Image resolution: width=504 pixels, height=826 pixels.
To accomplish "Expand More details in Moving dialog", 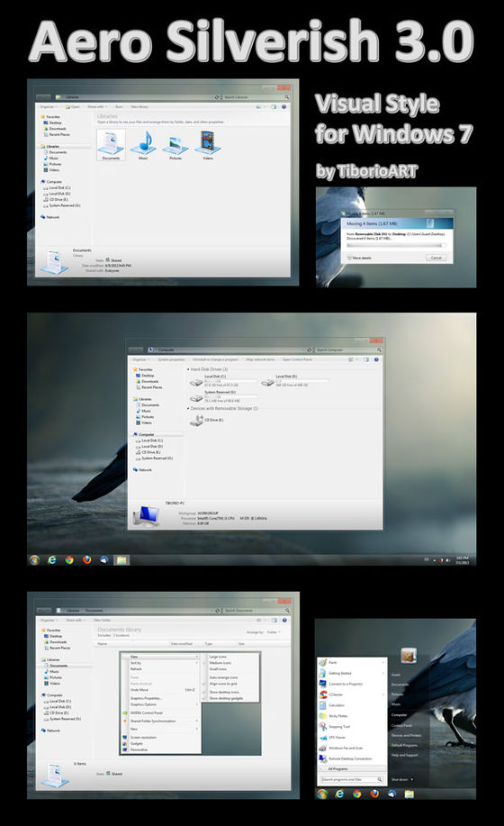I will 359,258.
